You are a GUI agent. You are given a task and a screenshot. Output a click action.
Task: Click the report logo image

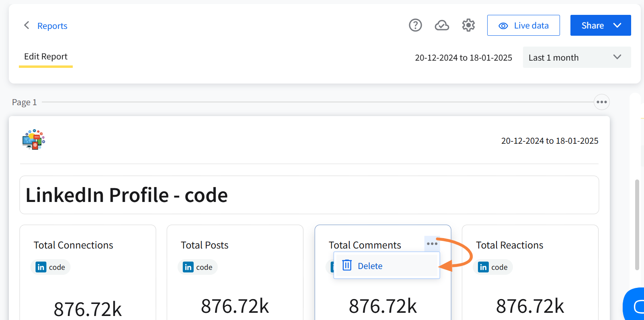tap(34, 140)
